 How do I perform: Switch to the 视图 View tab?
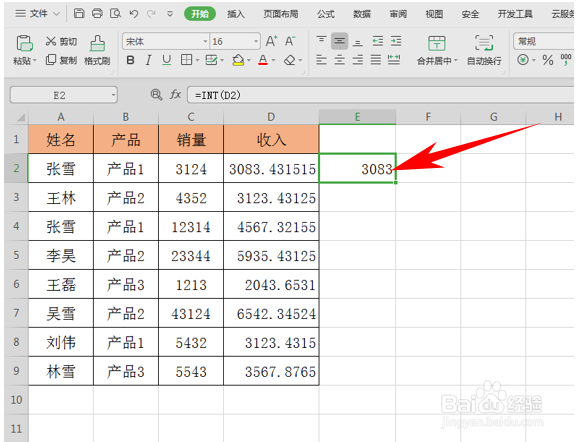click(434, 14)
